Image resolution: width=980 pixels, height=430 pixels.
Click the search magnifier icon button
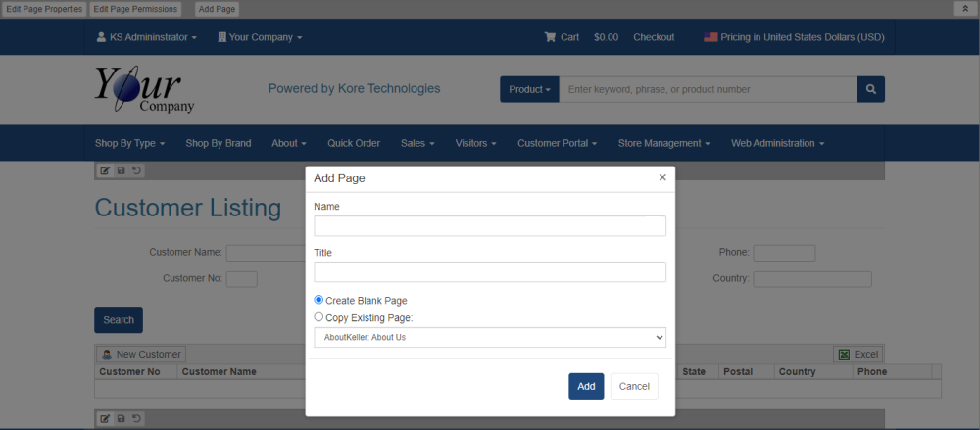[870, 89]
